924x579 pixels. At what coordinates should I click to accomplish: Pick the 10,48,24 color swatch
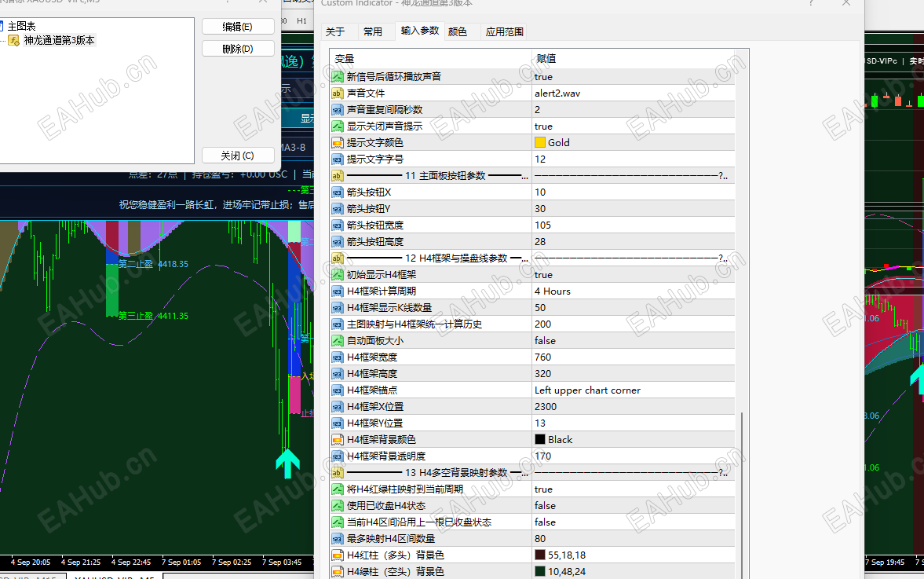[x=540, y=572]
